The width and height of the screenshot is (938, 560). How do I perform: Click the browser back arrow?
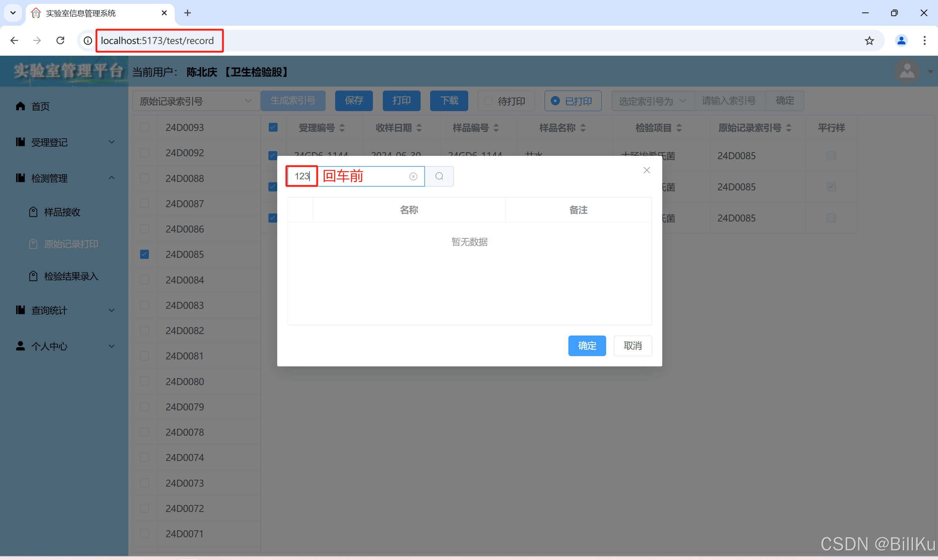pyautogui.click(x=14, y=40)
